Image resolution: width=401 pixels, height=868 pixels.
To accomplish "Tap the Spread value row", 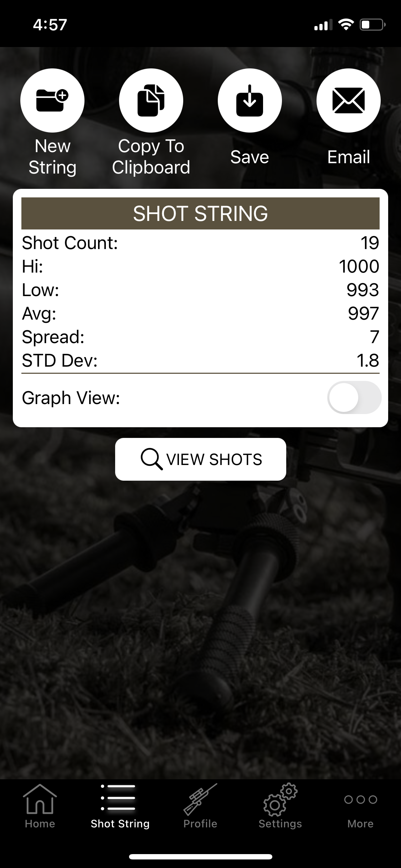I will 200,337.
